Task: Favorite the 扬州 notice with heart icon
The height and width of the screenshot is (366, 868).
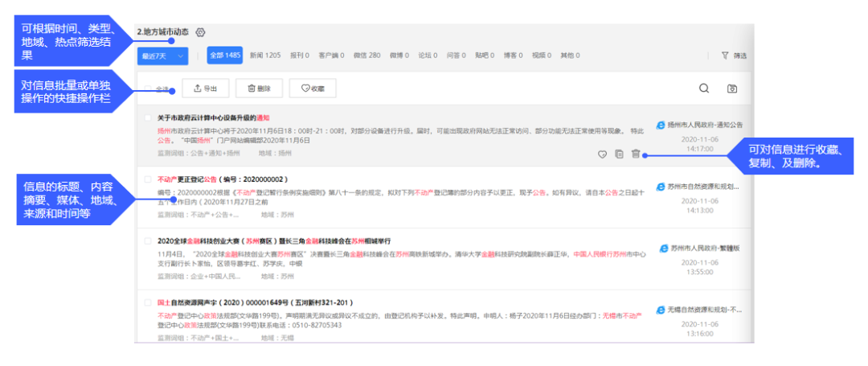Action: [x=602, y=154]
